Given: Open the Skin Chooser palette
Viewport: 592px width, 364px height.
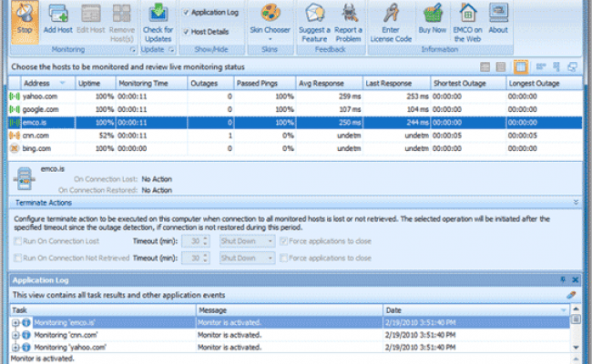Looking at the screenshot, I should (x=270, y=14).
